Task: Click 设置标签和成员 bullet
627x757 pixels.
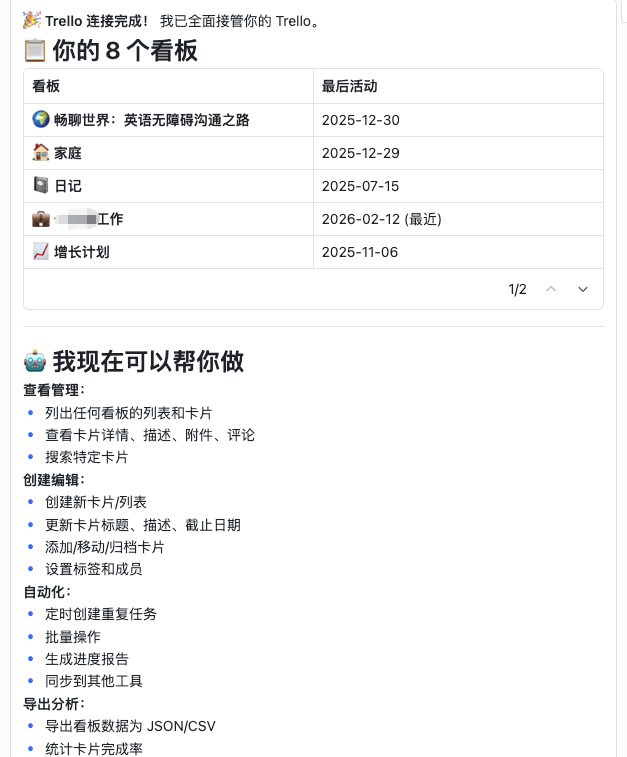Action: click(94, 570)
